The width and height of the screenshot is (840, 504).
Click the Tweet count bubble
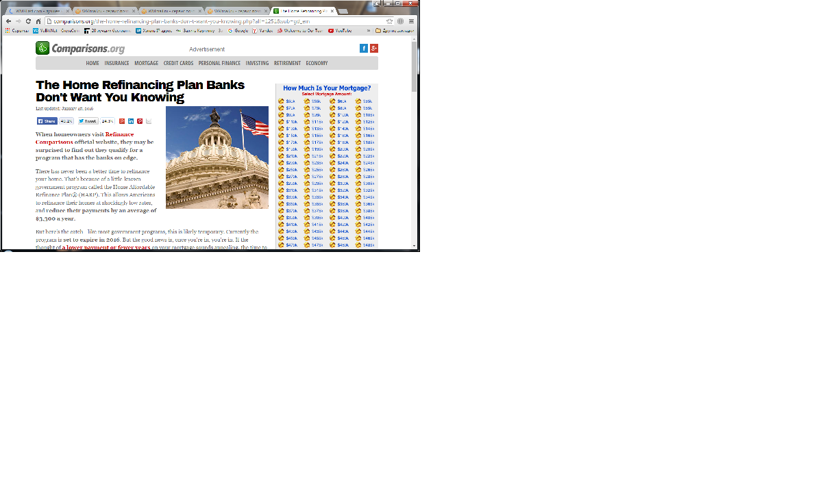(107, 121)
